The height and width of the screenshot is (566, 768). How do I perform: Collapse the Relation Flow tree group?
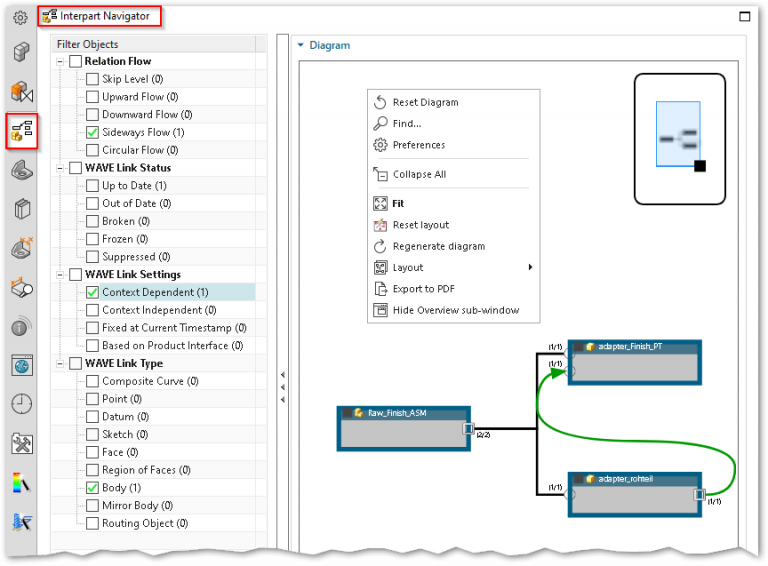pos(60,62)
